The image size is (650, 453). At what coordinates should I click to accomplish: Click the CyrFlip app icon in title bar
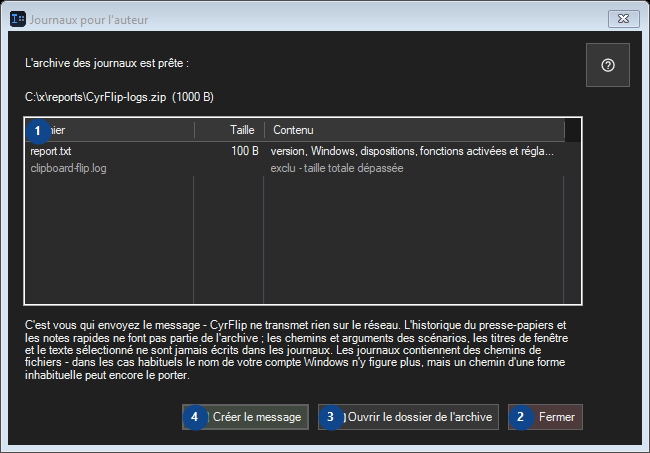[x=18, y=19]
